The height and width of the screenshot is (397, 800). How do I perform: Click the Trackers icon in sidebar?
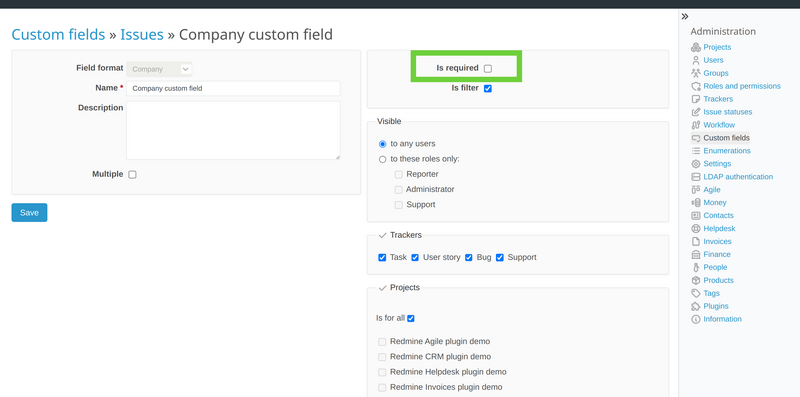(695, 99)
